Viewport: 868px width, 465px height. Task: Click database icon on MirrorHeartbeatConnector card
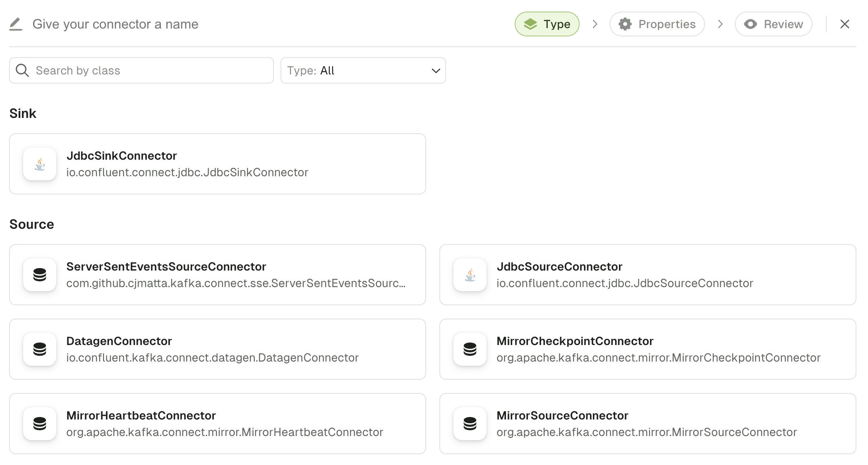[x=40, y=424]
